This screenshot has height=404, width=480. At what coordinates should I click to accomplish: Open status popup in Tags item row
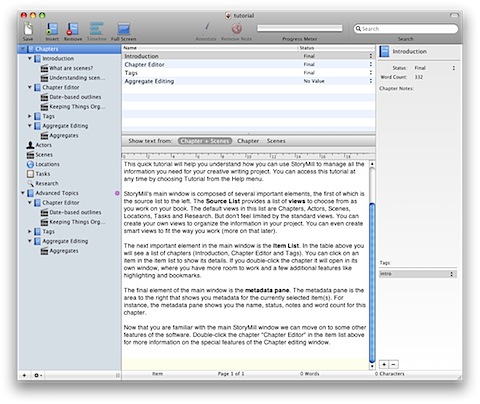click(371, 73)
